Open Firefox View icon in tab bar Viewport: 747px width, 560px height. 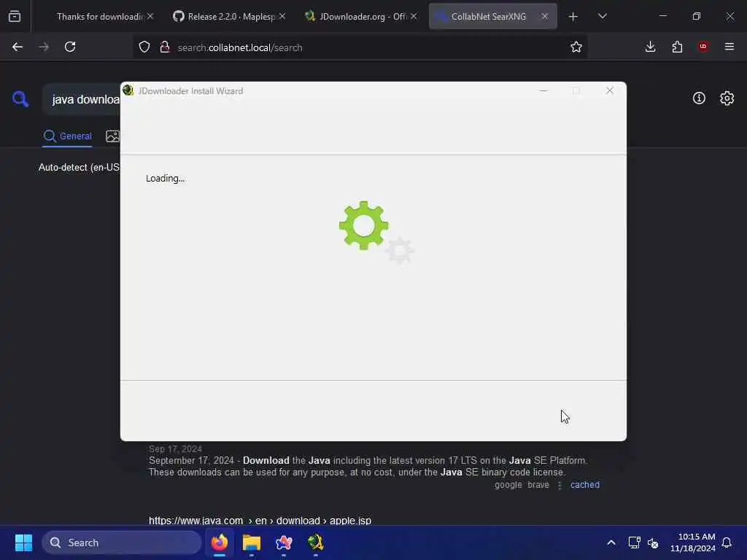coord(15,16)
